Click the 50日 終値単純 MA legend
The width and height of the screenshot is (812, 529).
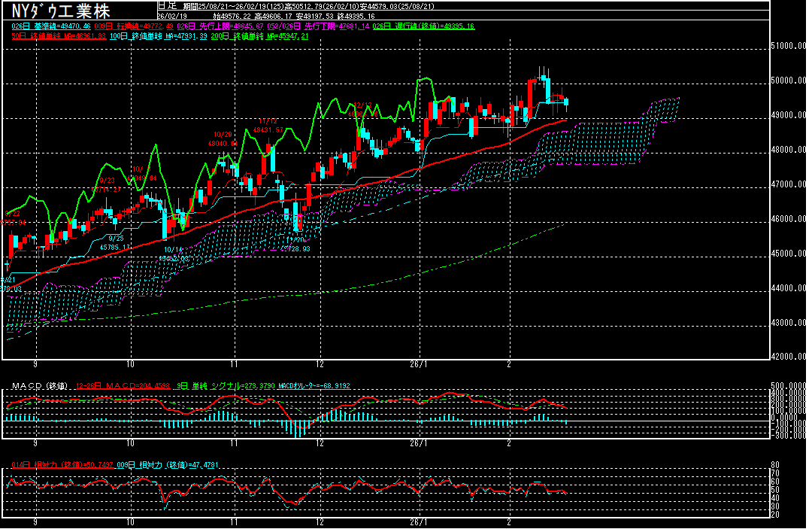point(53,35)
